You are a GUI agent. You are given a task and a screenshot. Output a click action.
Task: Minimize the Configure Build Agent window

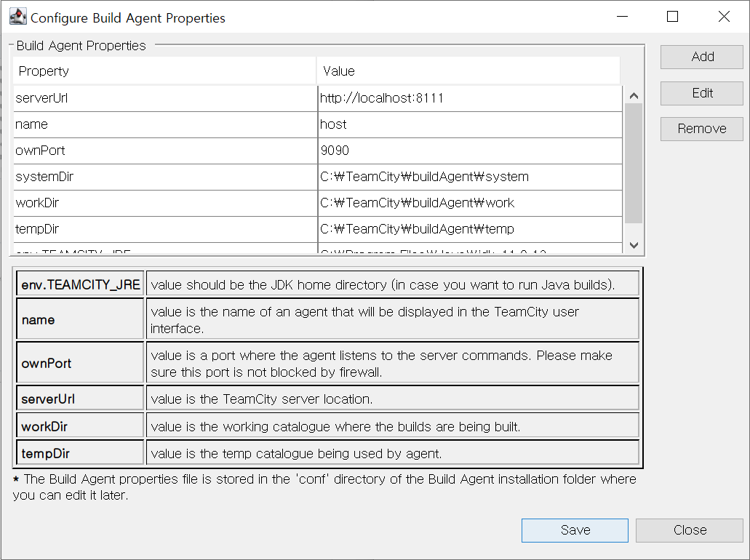622,17
